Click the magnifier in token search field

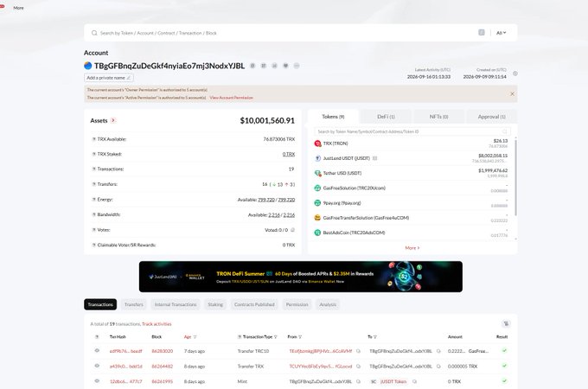point(505,131)
